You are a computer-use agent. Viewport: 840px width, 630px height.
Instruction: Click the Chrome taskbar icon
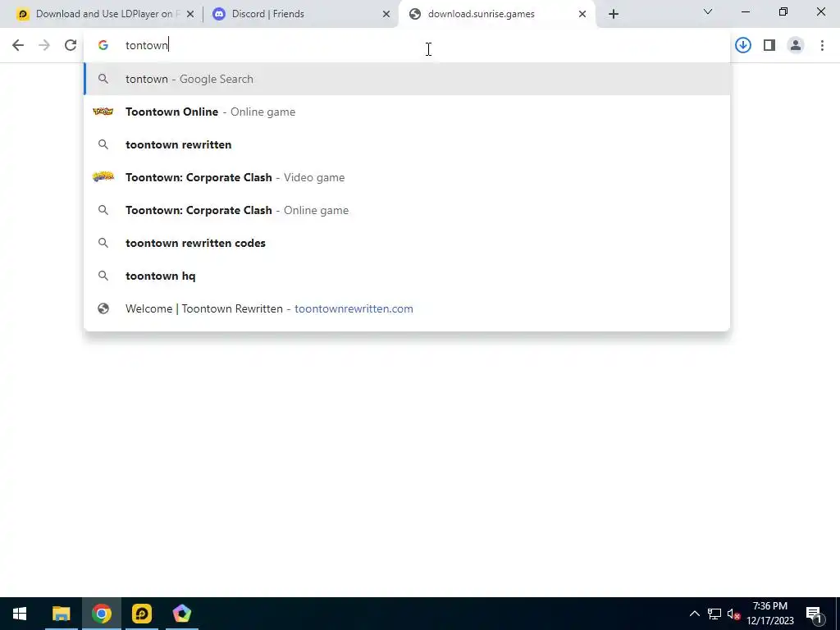(x=101, y=614)
